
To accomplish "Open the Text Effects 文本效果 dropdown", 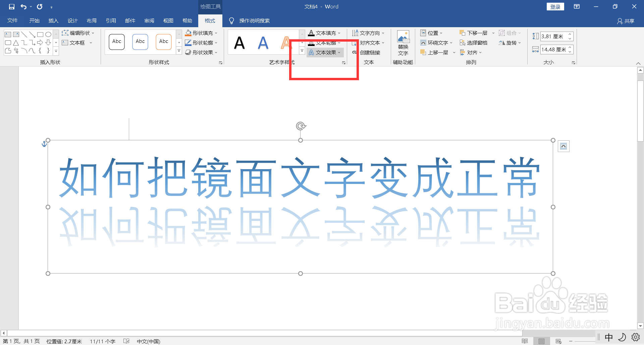I will coord(325,52).
